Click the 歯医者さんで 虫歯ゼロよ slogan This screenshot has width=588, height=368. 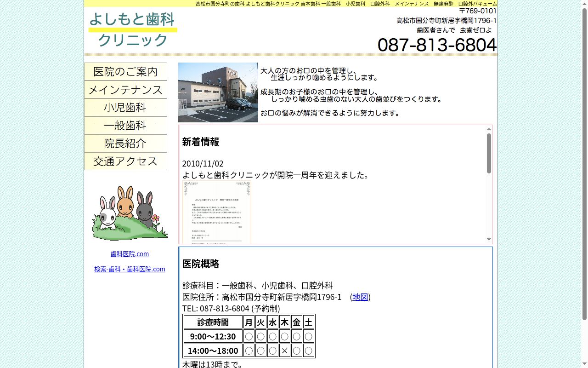(454, 30)
